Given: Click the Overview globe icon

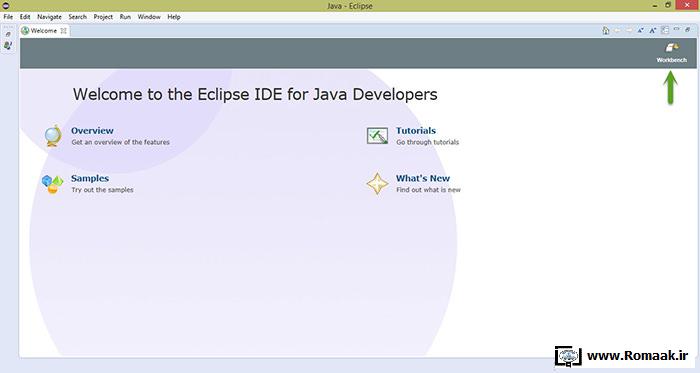Looking at the screenshot, I should point(53,136).
